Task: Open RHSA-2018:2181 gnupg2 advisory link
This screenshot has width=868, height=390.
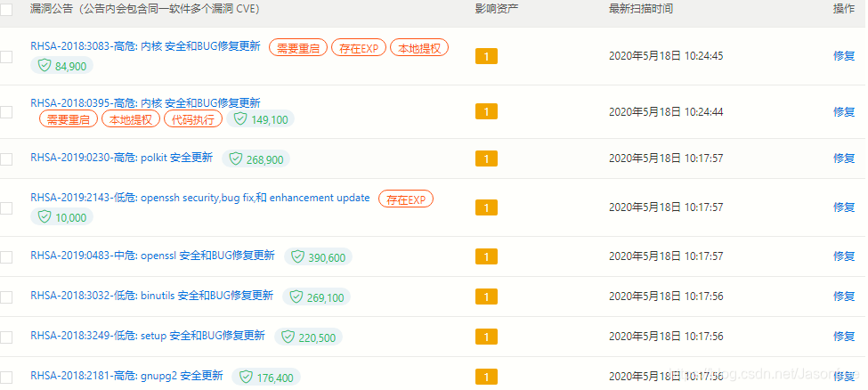Action: (126, 376)
